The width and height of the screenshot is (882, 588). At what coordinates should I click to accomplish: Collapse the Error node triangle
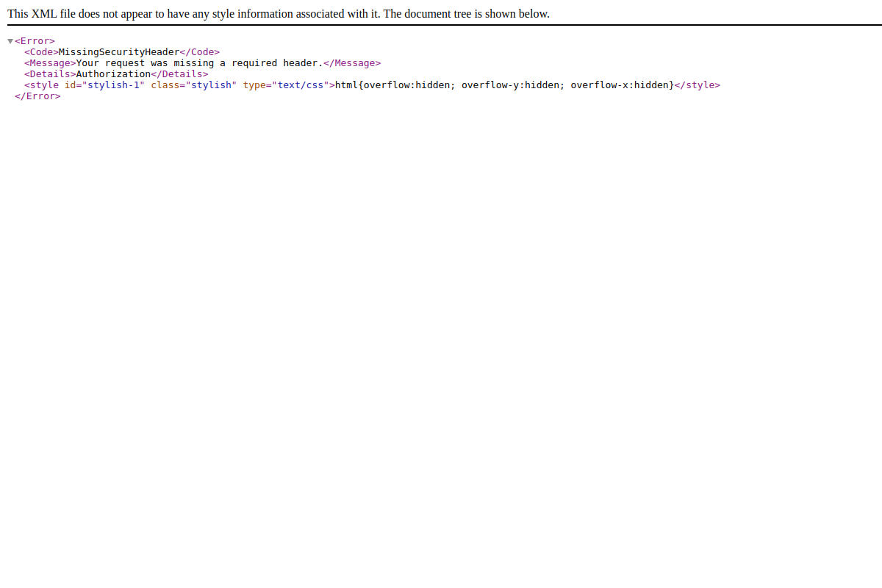(10, 41)
